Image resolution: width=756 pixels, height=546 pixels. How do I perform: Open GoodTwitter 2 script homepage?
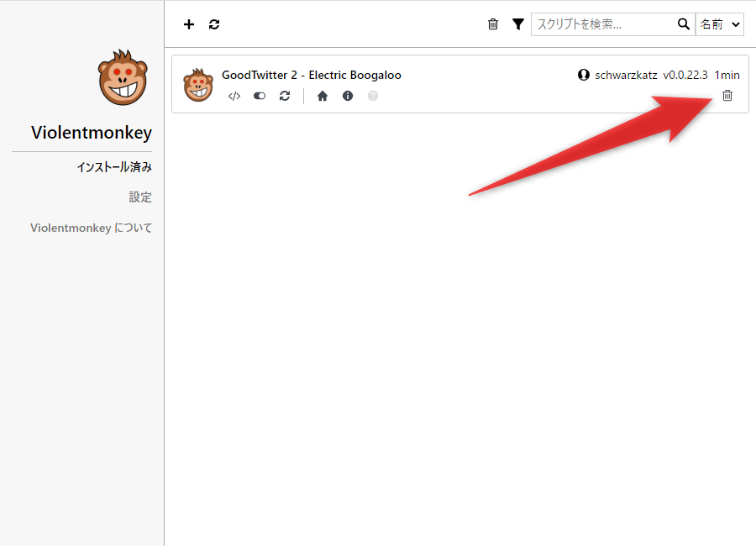[x=323, y=96]
